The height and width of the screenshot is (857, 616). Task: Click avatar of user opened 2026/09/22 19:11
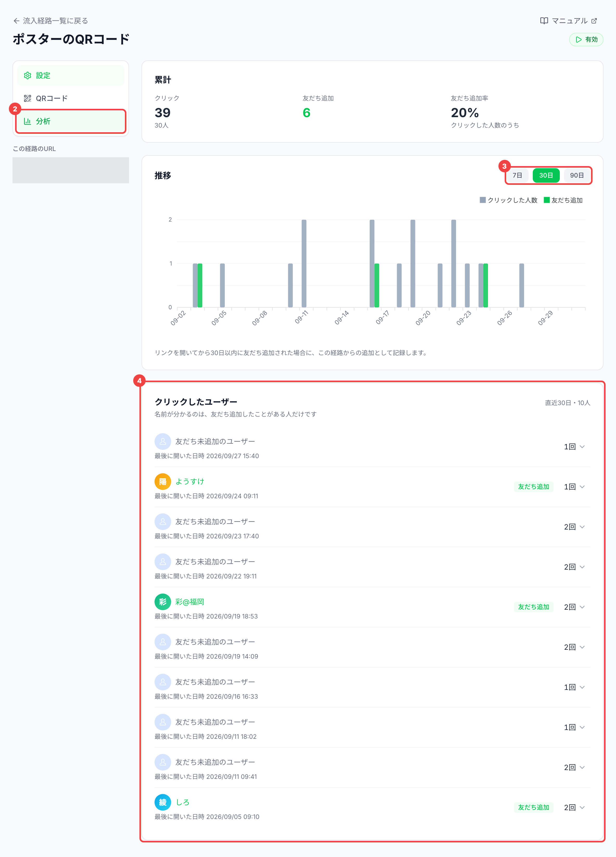coord(163,562)
